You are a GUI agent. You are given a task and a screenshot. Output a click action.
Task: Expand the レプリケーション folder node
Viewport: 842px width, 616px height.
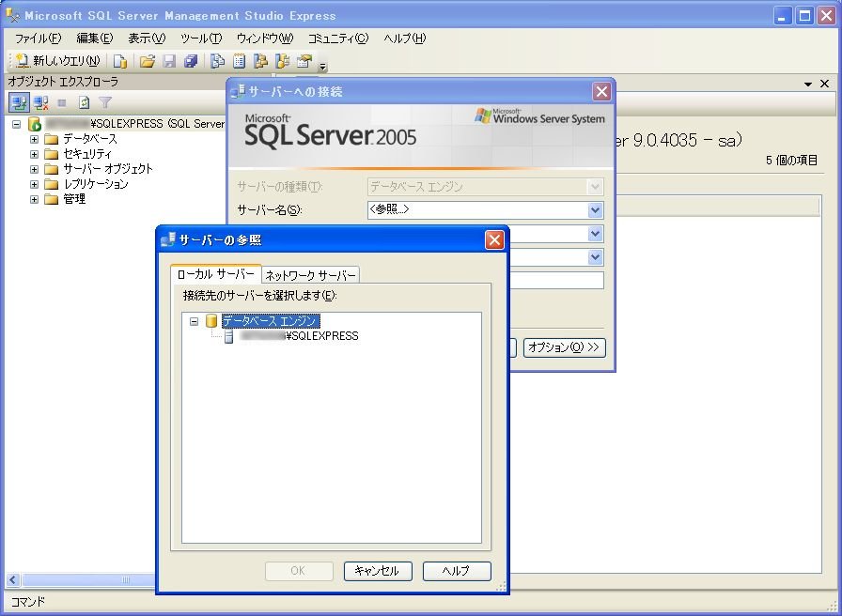click(35, 184)
